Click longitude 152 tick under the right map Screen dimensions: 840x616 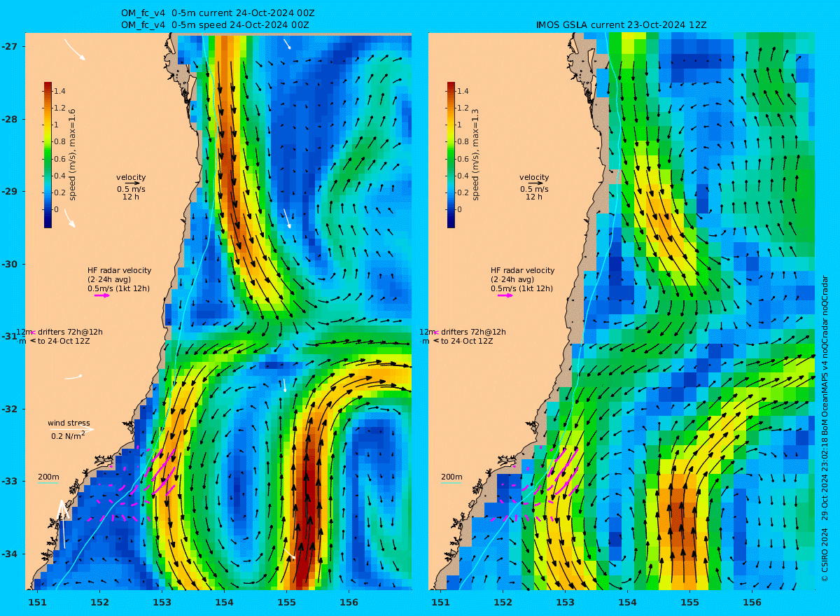(503, 602)
